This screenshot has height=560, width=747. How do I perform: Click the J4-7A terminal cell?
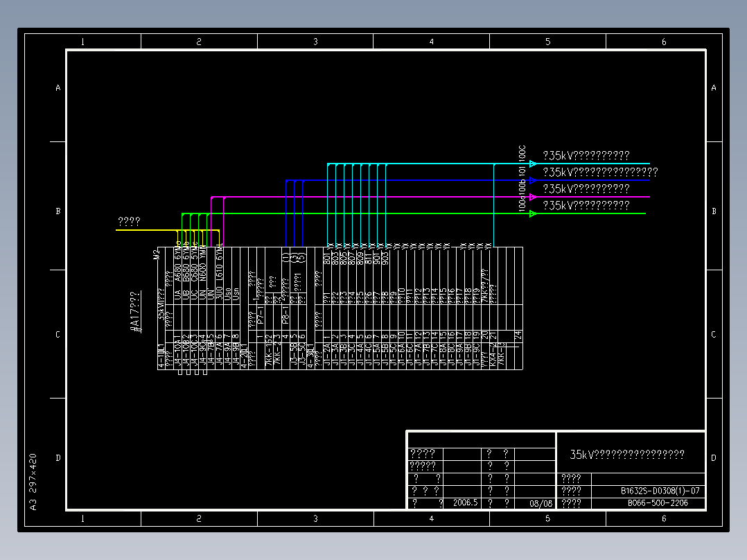pyautogui.click(x=219, y=355)
